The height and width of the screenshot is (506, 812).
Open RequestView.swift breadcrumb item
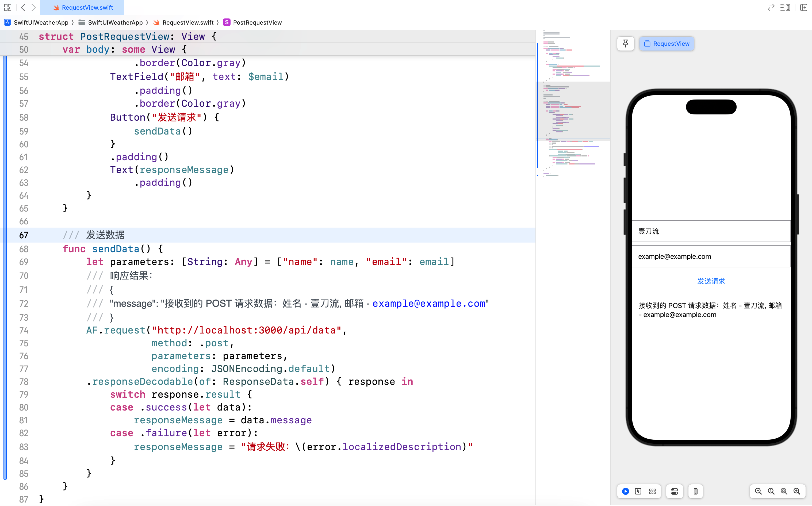pos(183,22)
